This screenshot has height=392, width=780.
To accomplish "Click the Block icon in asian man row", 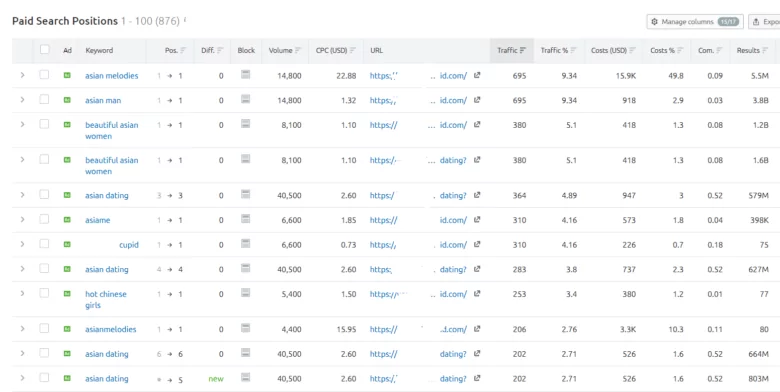I will [x=245, y=99].
